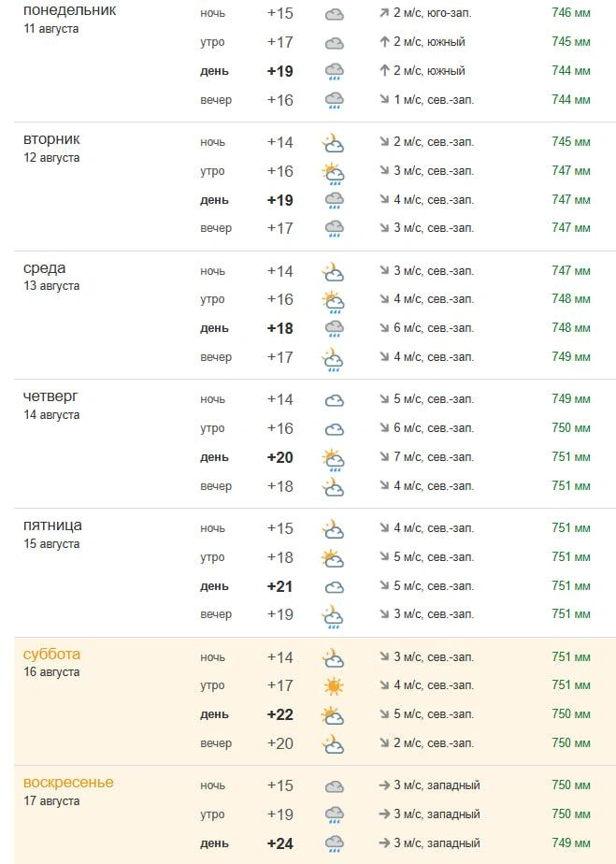Screen dimensions: 616x864
Task: Click Sunday night west wind arrow
Action: [384, 785]
